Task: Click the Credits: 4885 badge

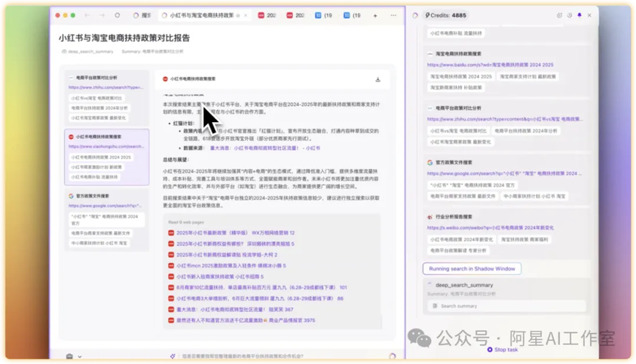Action: click(x=445, y=15)
